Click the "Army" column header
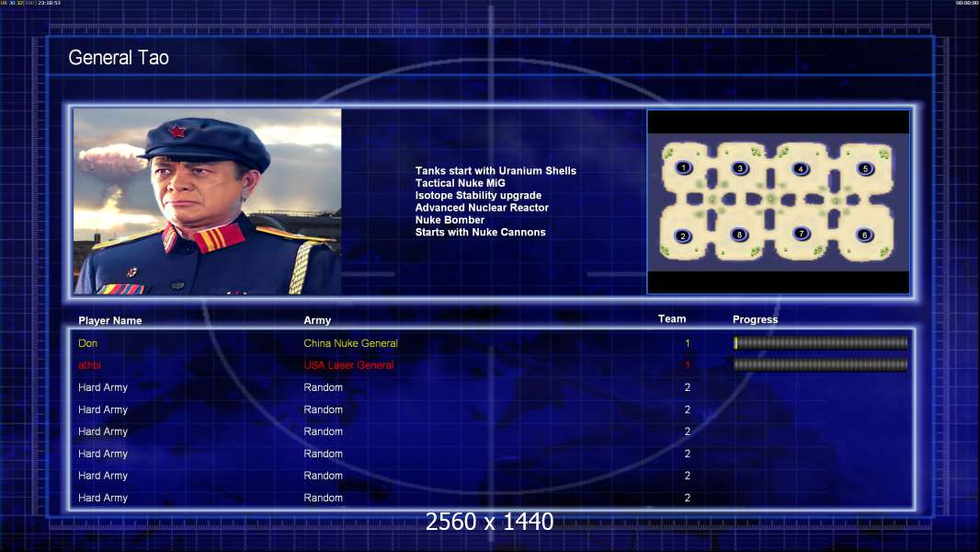The width and height of the screenshot is (980, 552). point(317,320)
